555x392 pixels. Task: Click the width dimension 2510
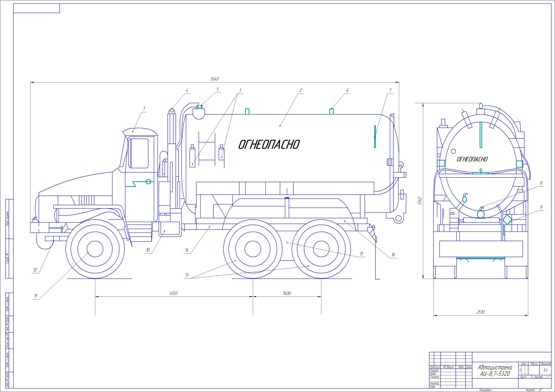[481, 312]
